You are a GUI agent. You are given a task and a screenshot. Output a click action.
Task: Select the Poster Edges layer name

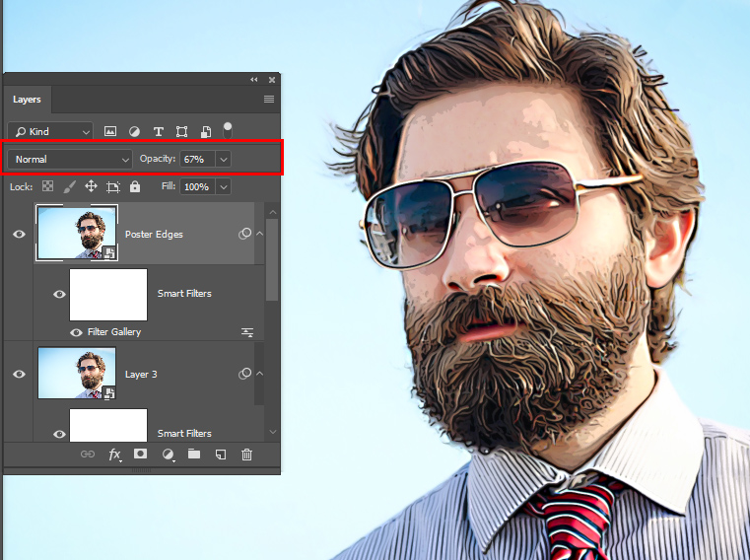(154, 234)
